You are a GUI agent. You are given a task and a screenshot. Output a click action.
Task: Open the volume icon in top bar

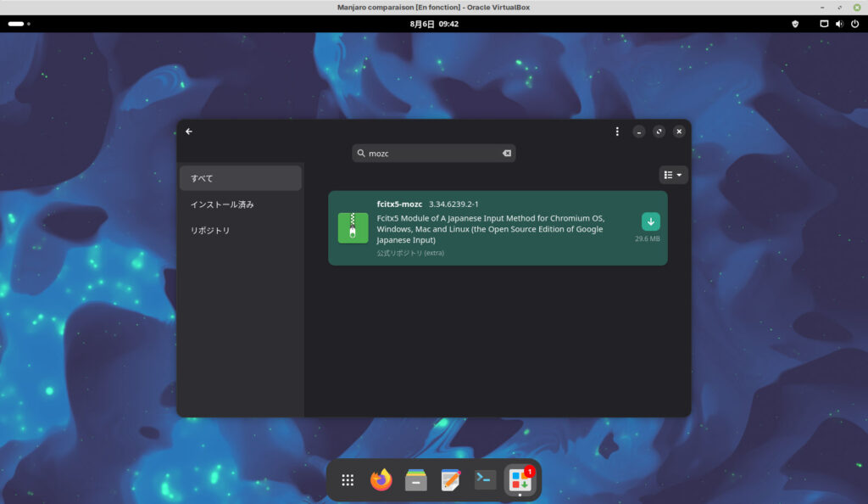click(x=839, y=24)
